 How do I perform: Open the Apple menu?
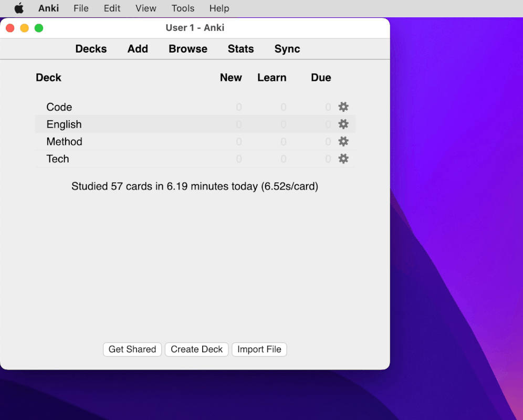[x=19, y=8]
